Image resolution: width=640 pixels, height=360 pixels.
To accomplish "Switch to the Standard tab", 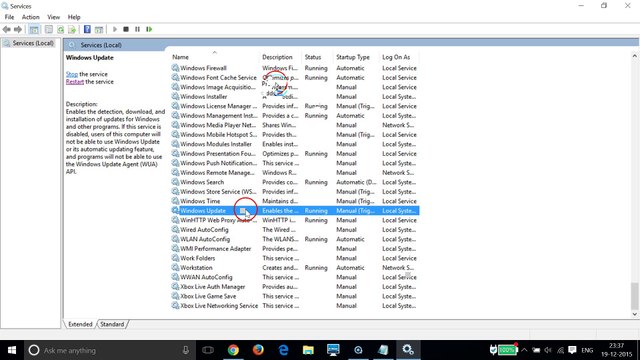I will click(x=112, y=324).
